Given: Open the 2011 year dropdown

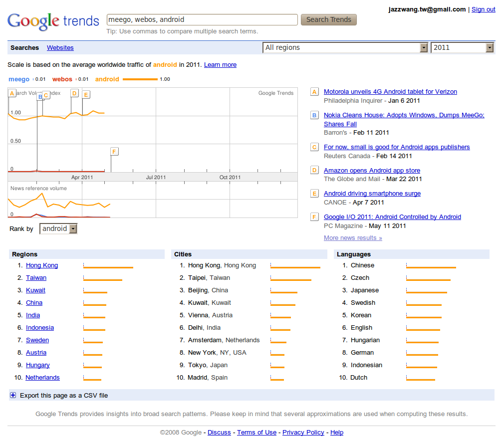Looking at the screenshot, I should click(x=462, y=48).
